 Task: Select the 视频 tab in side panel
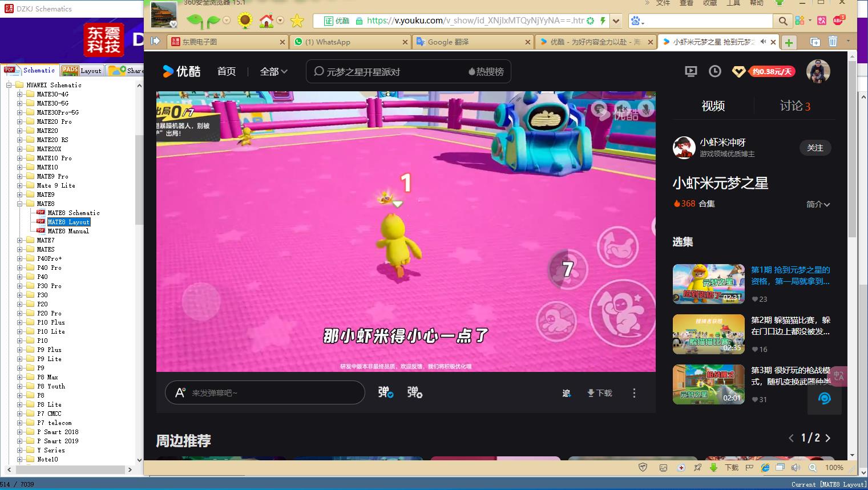pyautogui.click(x=713, y=106)
